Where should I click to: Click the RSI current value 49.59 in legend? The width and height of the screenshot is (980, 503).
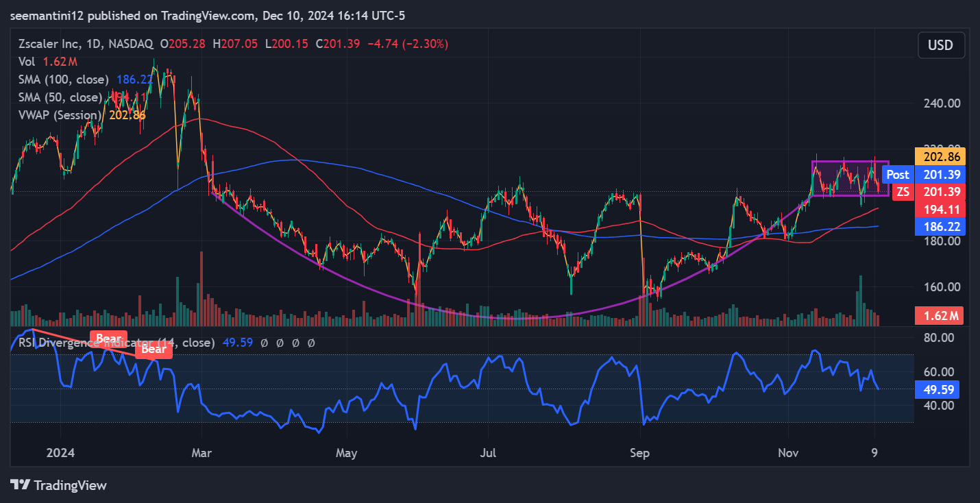[x=238, y=343]
